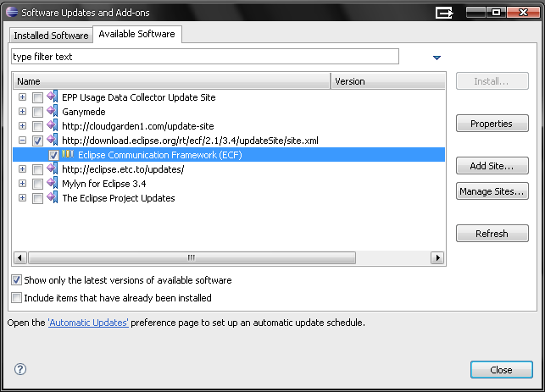
Task: Click the Add Site... button
Action: (x=492, y=166)
